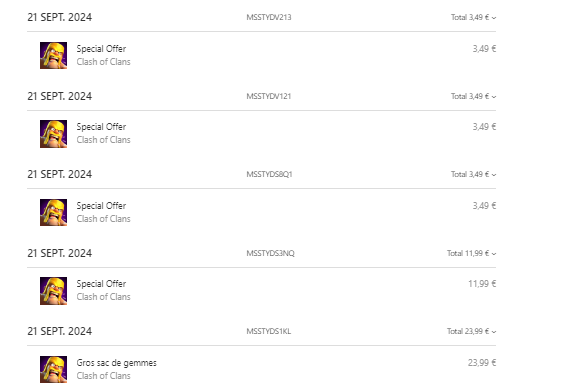Image resolution: width=563 pixels, height=389 pixels.
Task: Expand the Total 11,99 € order details
Action: coord(471,253)
